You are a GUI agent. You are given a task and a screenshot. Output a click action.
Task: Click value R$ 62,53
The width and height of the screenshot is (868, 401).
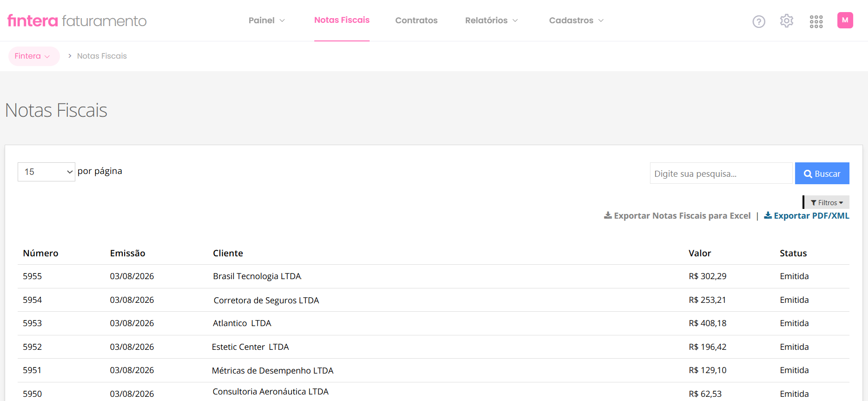705,394
